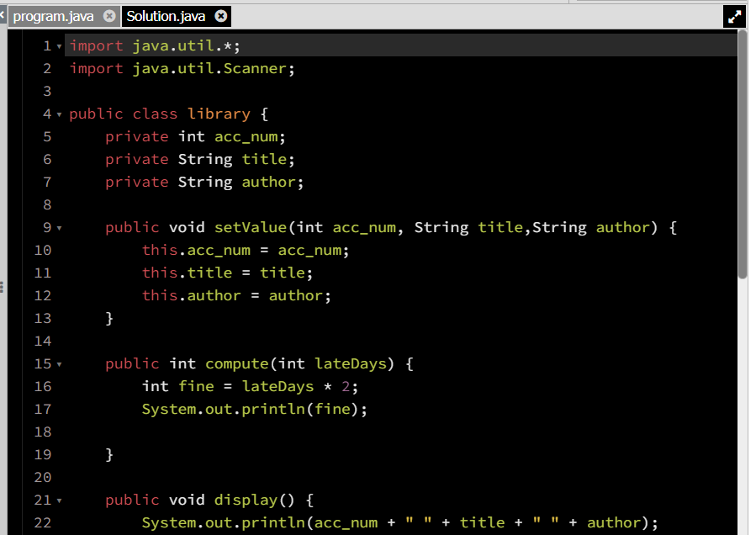Click the class name 'library'
Screen dimensions: 756x535
pos(219,114)
